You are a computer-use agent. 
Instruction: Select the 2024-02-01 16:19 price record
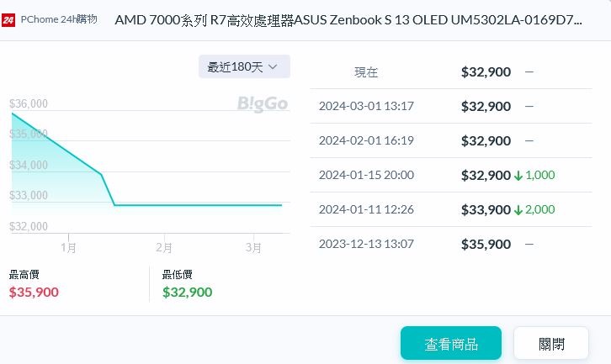point(451,140)
